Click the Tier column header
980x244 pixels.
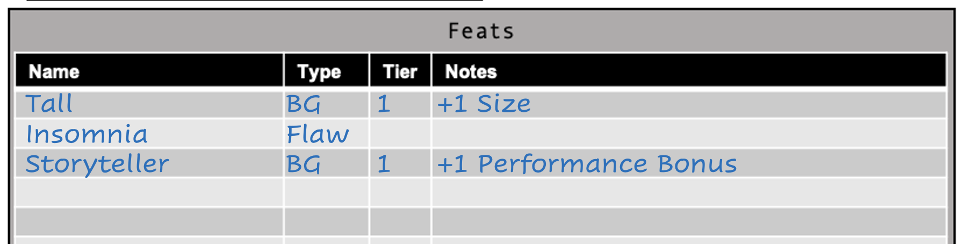coord(400,70)
